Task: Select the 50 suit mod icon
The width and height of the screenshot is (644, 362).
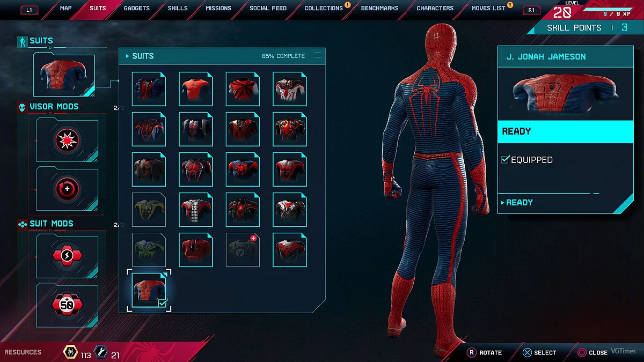Action: click(x=68, y=305)
